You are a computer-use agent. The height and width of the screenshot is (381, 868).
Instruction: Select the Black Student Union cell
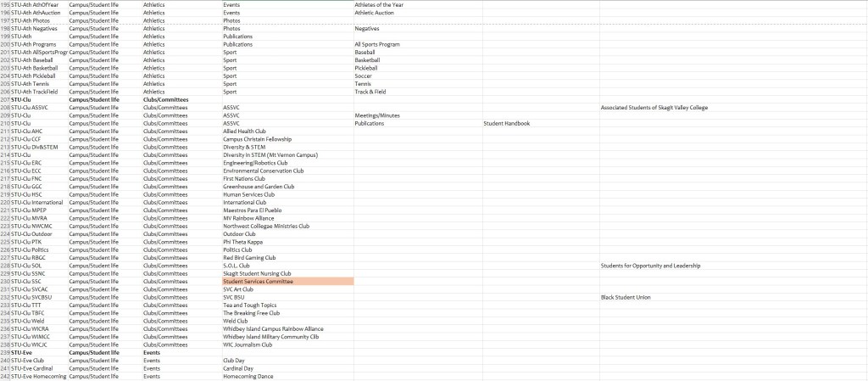(626, 298)
